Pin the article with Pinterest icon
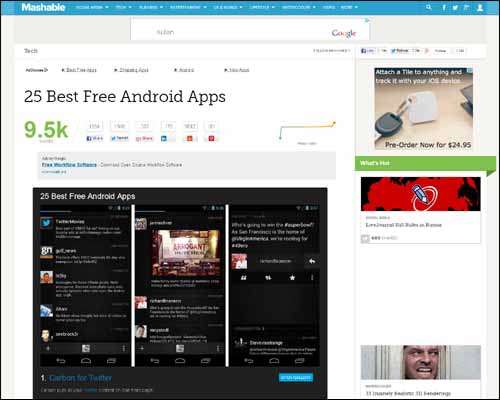Screen dimensions: 500x400 (211, 138)
